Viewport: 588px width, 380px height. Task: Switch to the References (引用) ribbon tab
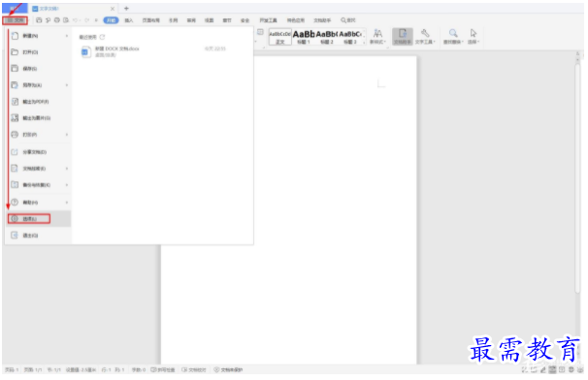click(173, 20)
